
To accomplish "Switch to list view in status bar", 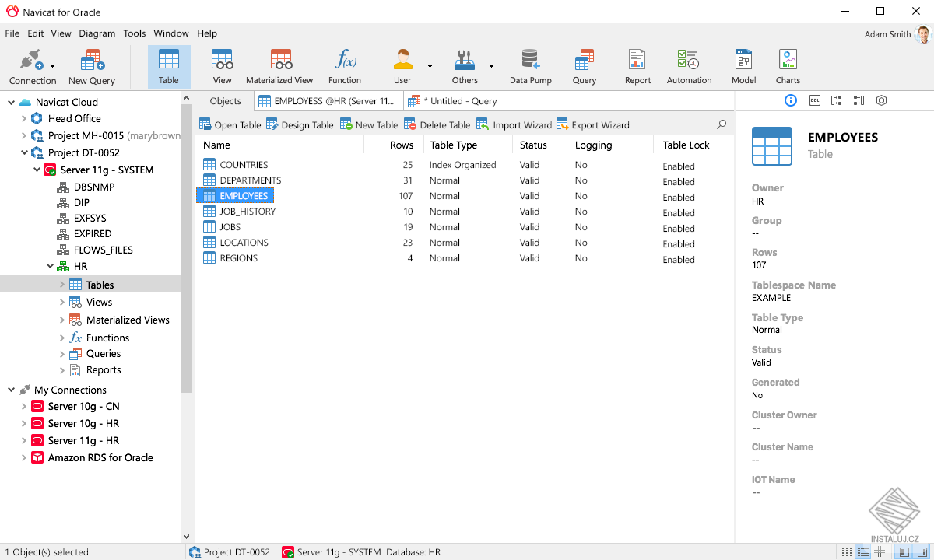I will 848,552.
